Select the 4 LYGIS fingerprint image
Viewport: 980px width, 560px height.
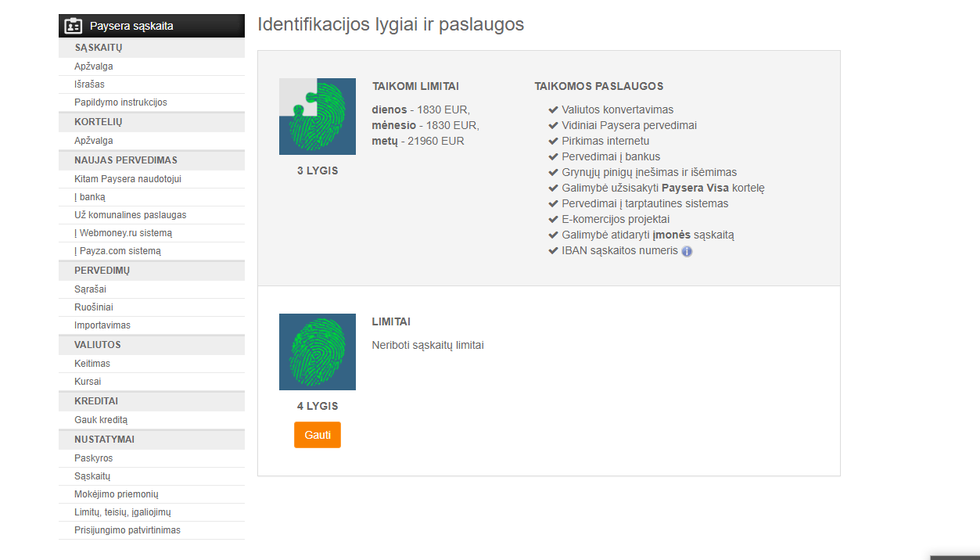pyautogui.click(x=318, y=352)
